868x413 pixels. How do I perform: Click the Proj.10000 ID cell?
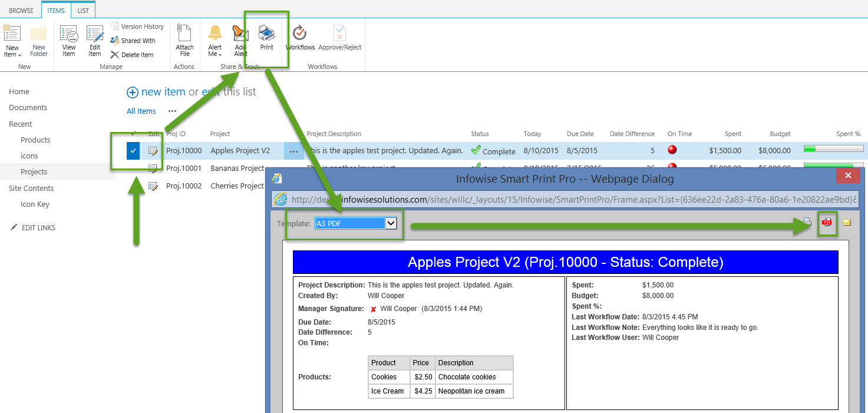pos(184,151)
